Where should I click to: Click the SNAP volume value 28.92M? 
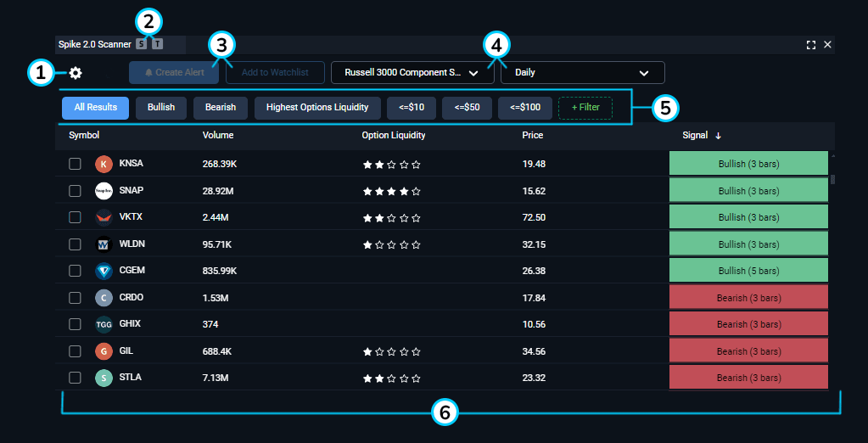pyautogui.click(x=218, y=190)
